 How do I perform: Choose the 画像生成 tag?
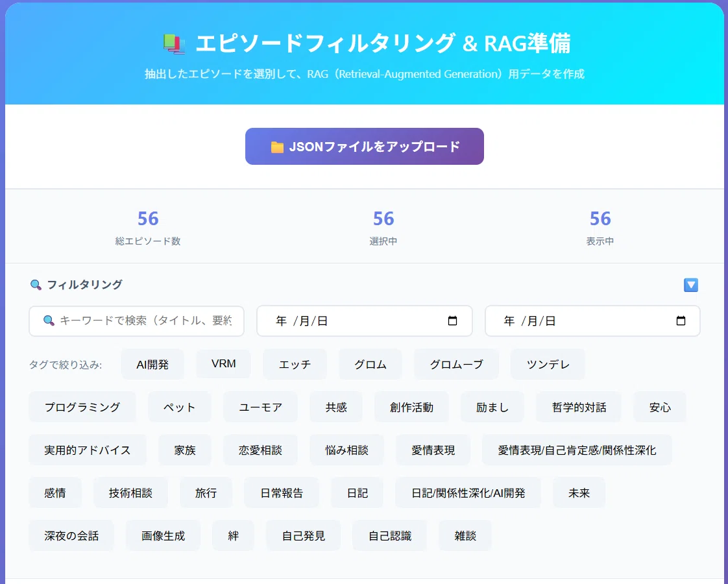pos(163,536)
